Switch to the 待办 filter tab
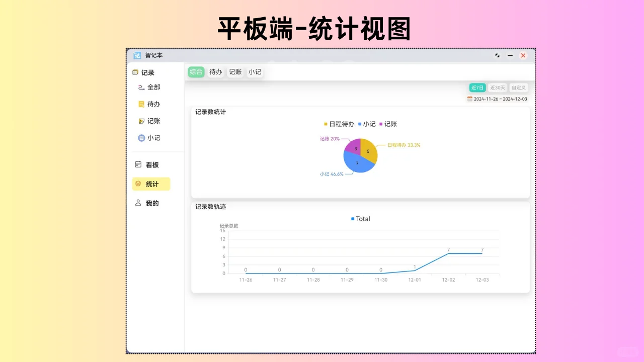Viewport: 644px width, 362px height. (215, 72)
